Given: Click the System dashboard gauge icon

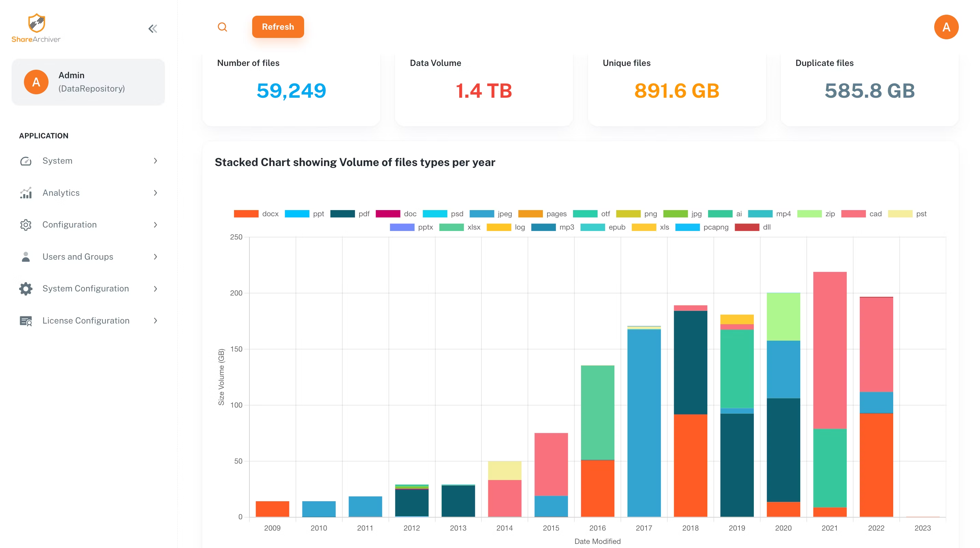Looking at the screenshot, I should point(26,161).
